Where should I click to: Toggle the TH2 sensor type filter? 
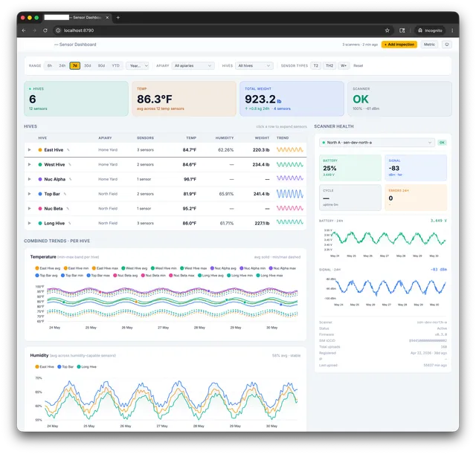[329, 65]
